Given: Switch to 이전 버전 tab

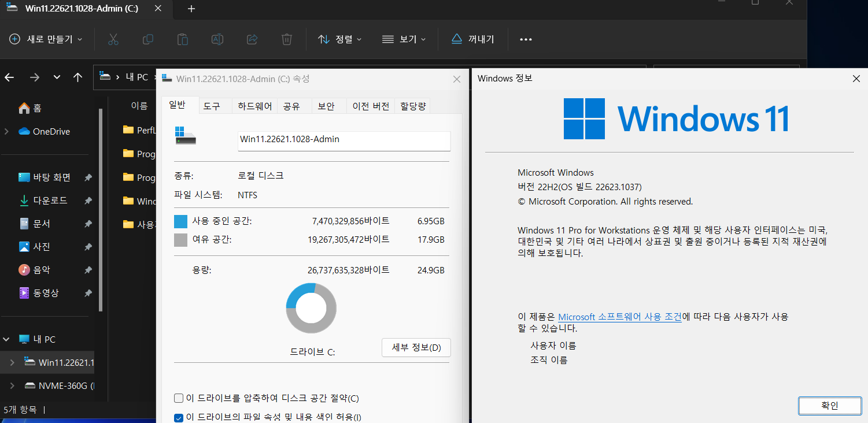Looking at the screenshot, I should click(371, 106).
